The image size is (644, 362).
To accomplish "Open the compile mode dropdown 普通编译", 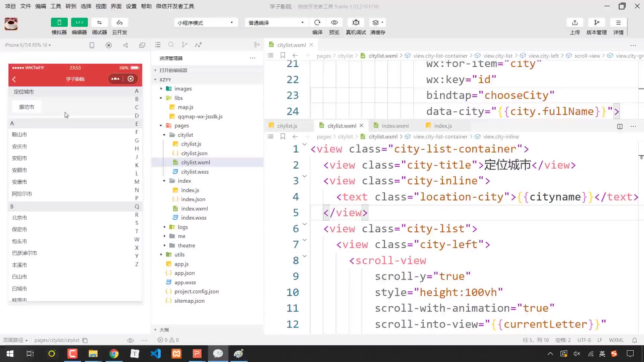I will coord(276,22).
